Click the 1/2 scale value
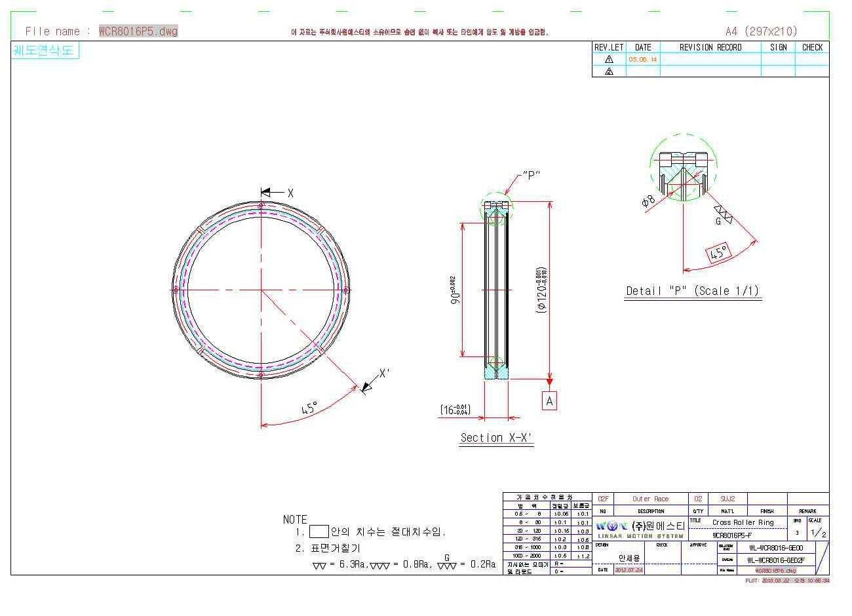The height and width of the screenshot is (616, 852). (819, 533)
